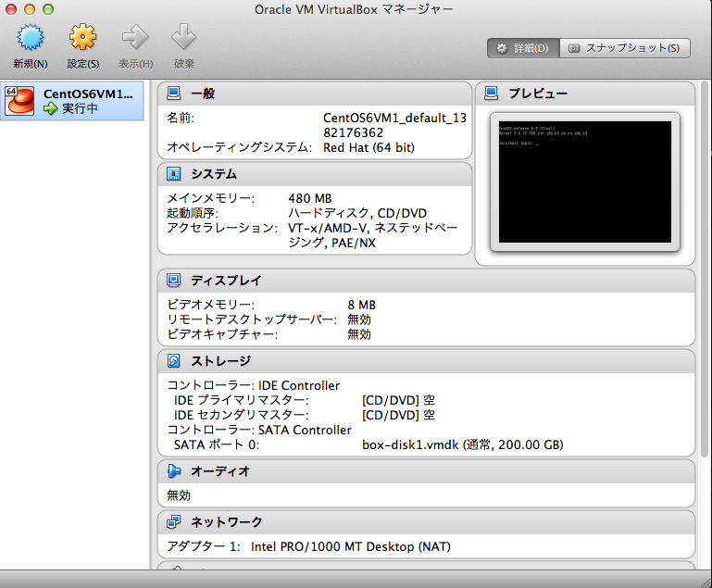The image size is (712, 588).
Task: Click the Display (ディスプレイ) monitor icon
Action: pyautogui.click(x=173, y=281)
